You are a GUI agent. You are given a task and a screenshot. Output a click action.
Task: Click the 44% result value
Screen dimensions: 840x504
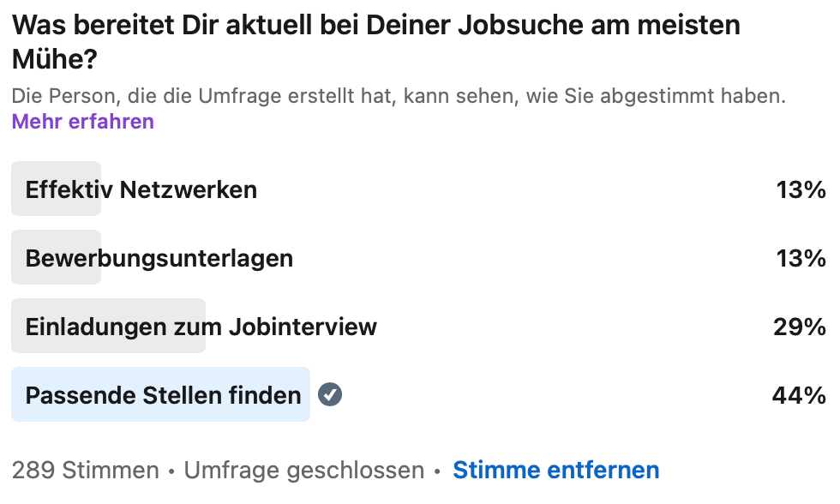pyautogui.click(x=800, y=395)
